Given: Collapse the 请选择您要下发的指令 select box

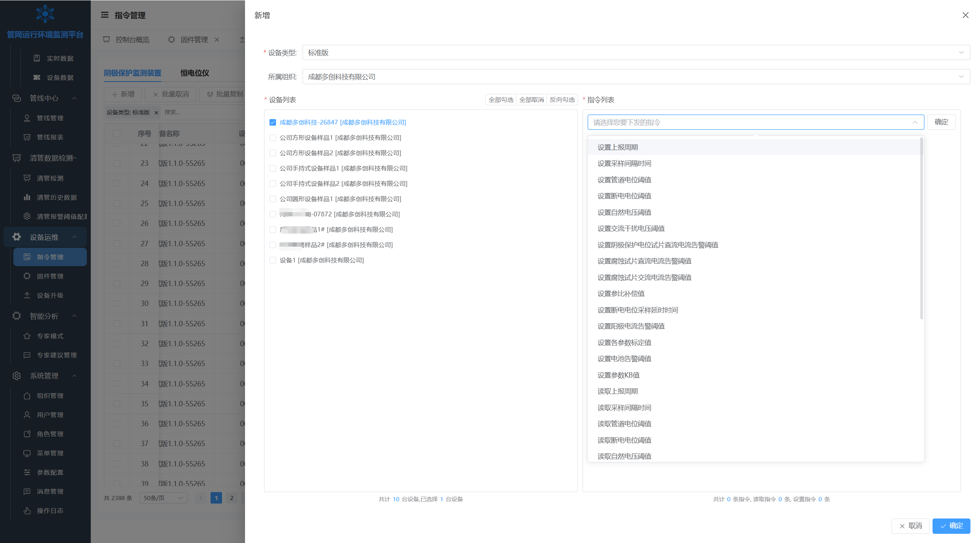Looking at the screenshot, I should (x=756, y=122).
